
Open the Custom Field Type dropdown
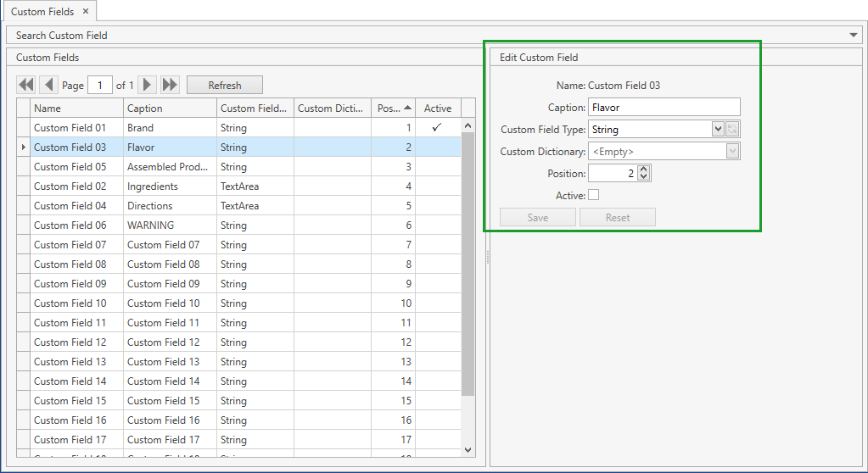(718, 130)
